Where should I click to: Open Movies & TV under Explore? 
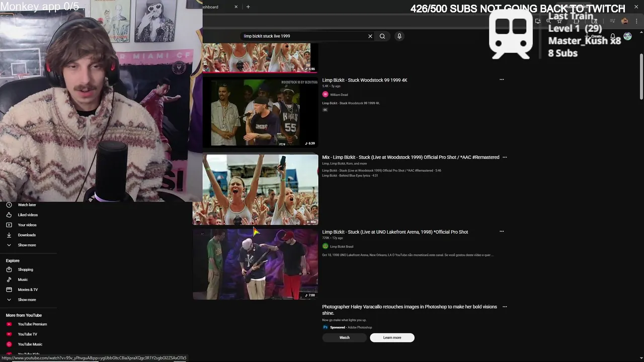click(28, 290)
